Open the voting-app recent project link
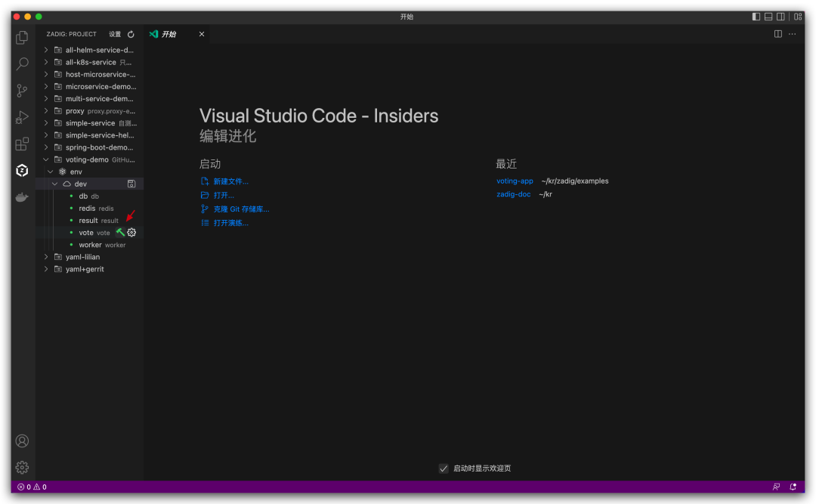The image size is (816, 504). 515,181
